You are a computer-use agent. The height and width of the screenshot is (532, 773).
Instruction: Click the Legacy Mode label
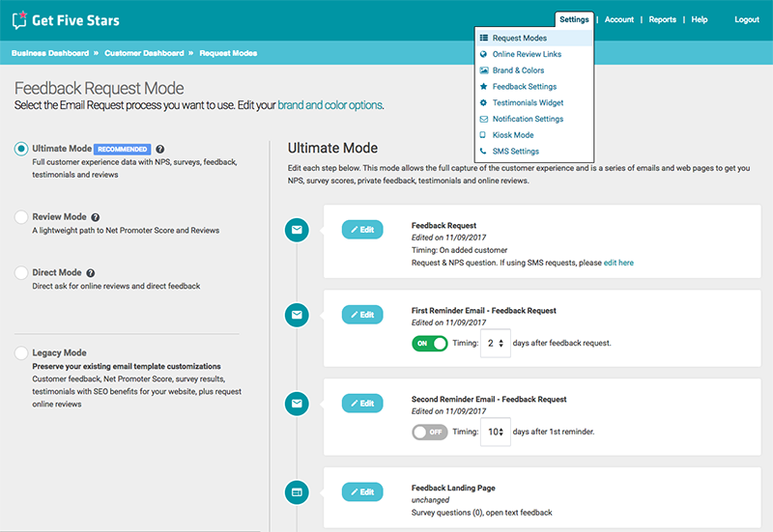point(60,352)
